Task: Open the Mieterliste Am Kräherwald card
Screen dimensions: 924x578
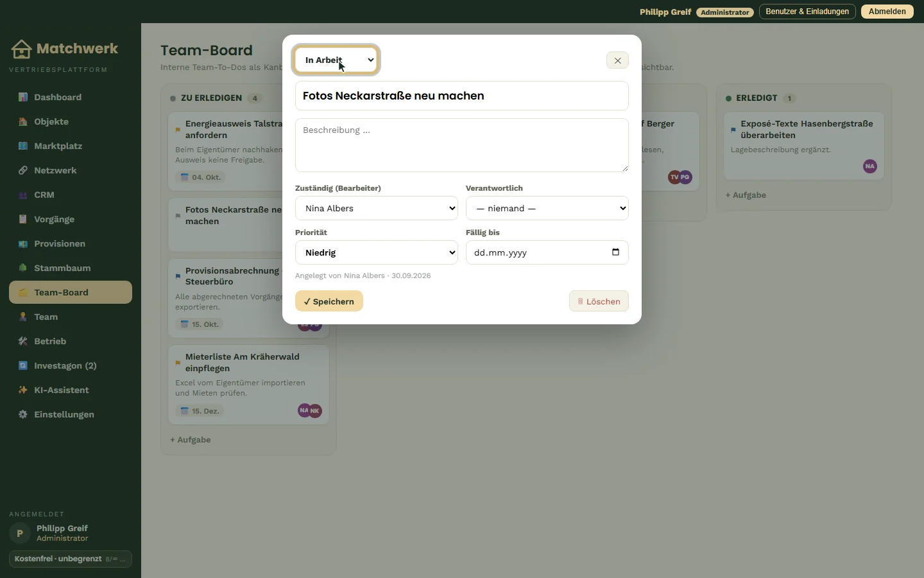Action: (x=248, y=385)
